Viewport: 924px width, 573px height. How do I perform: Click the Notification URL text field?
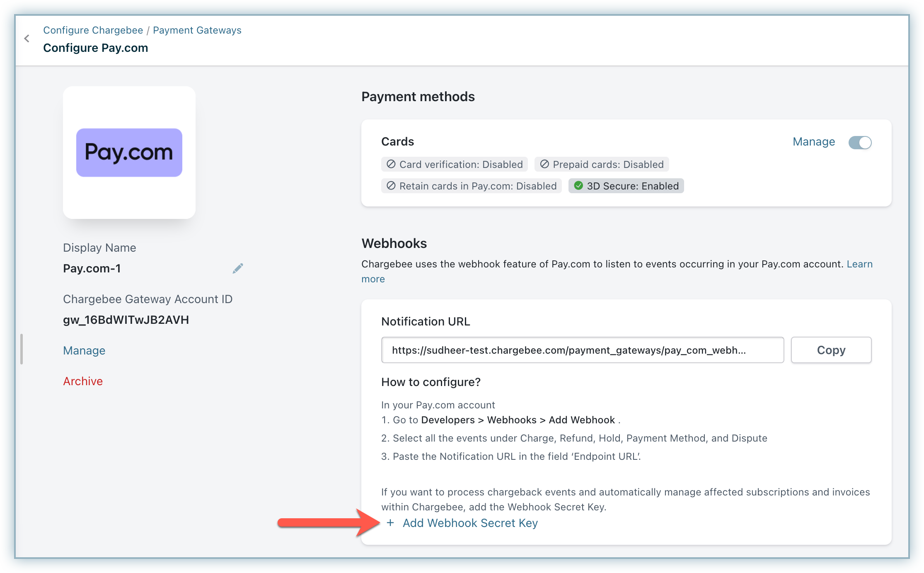point(582,350)
